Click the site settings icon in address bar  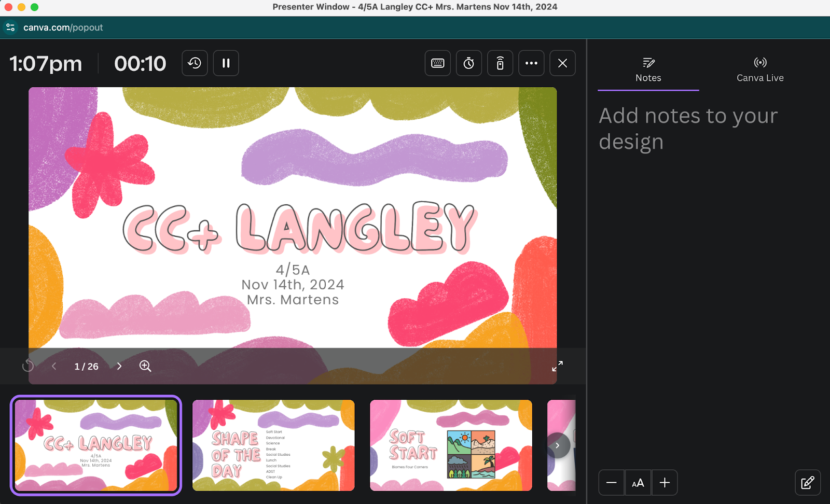10,27
